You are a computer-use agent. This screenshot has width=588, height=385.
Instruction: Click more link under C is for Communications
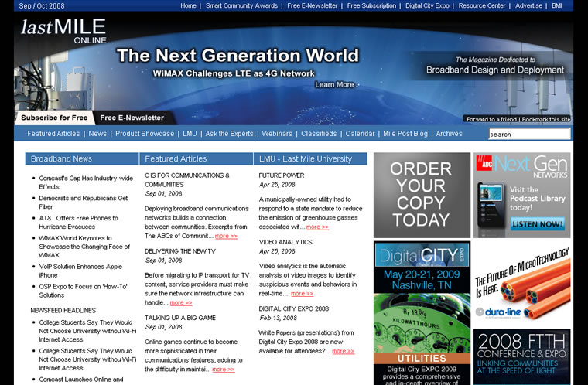coord(226,236)
